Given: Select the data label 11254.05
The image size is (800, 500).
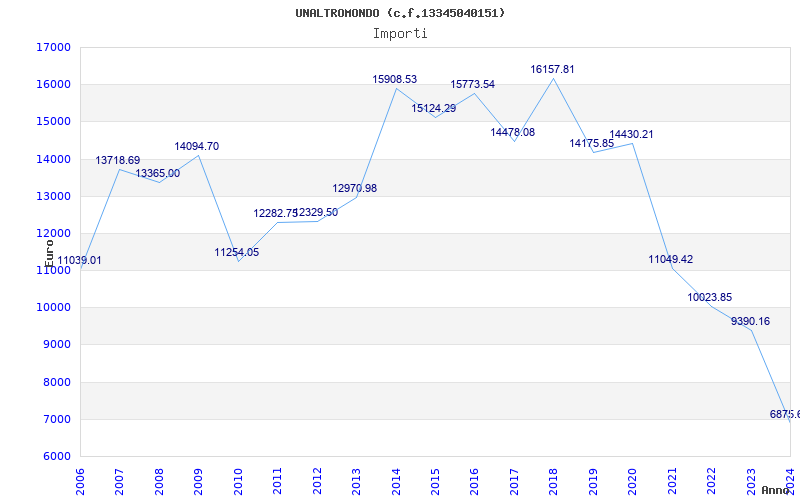Looking at the screenshot, I should [x=237, y=253].
